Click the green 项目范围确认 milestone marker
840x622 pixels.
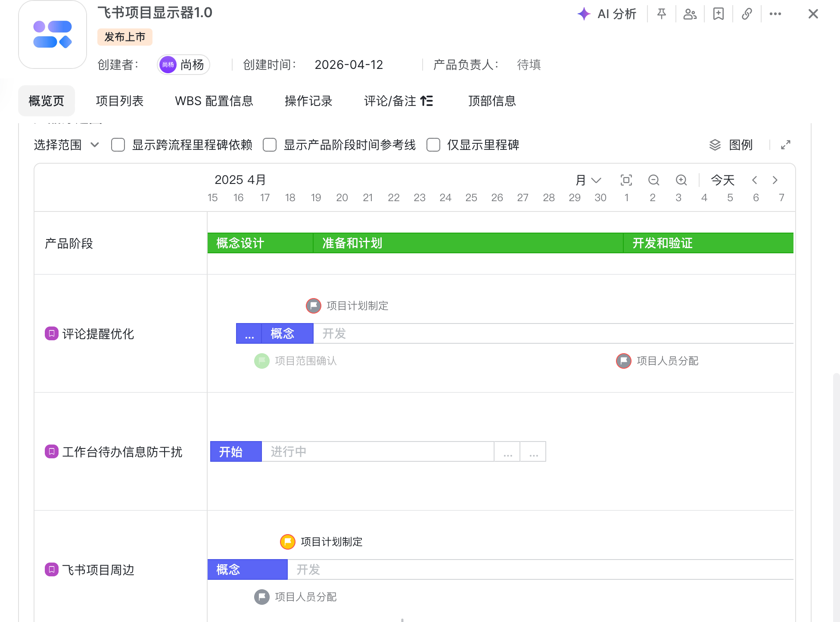[x=262, y=361]
